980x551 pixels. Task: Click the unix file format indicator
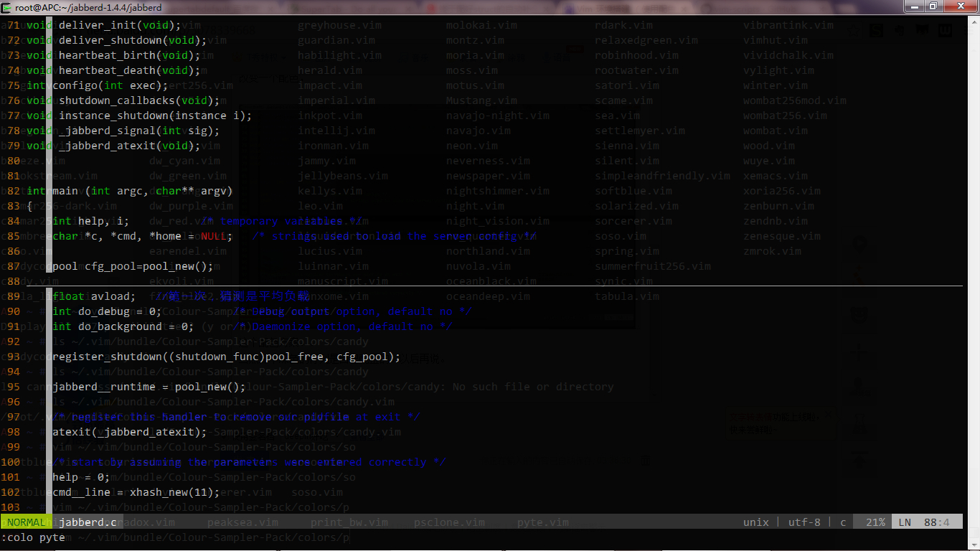pos(756,522)
